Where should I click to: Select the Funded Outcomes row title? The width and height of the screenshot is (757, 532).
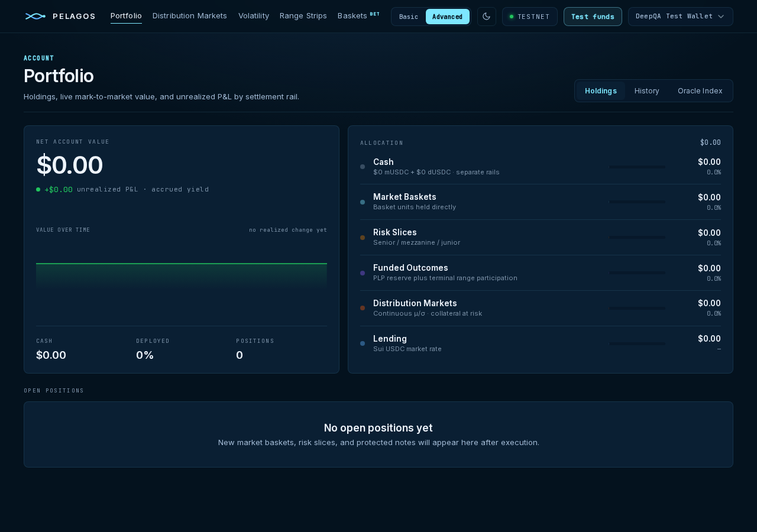[410, 268]
